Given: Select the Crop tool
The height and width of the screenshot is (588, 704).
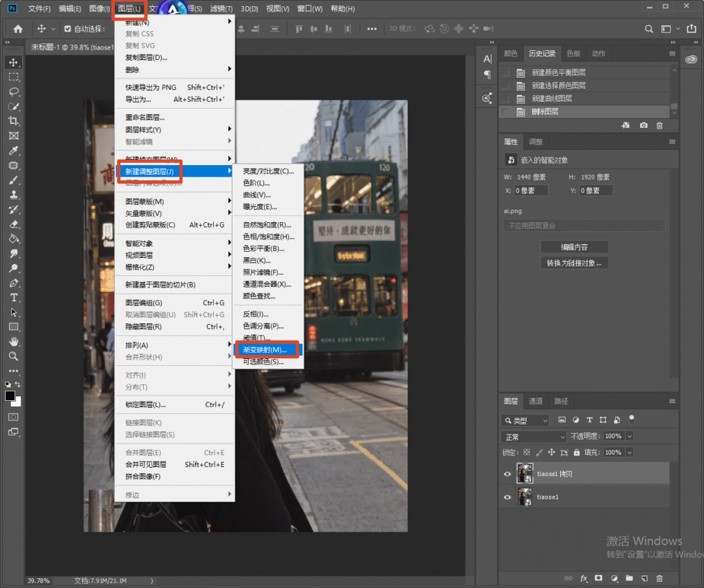Looking at the screenshot, I should [x=14, y=121].
